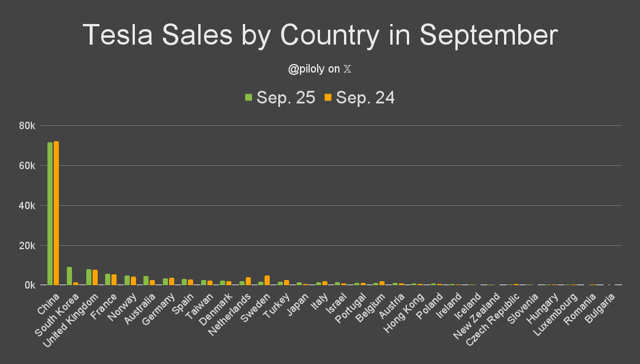Click the United Kingdom green bar
The image size is (640, 364).
(x=89, y=277)
